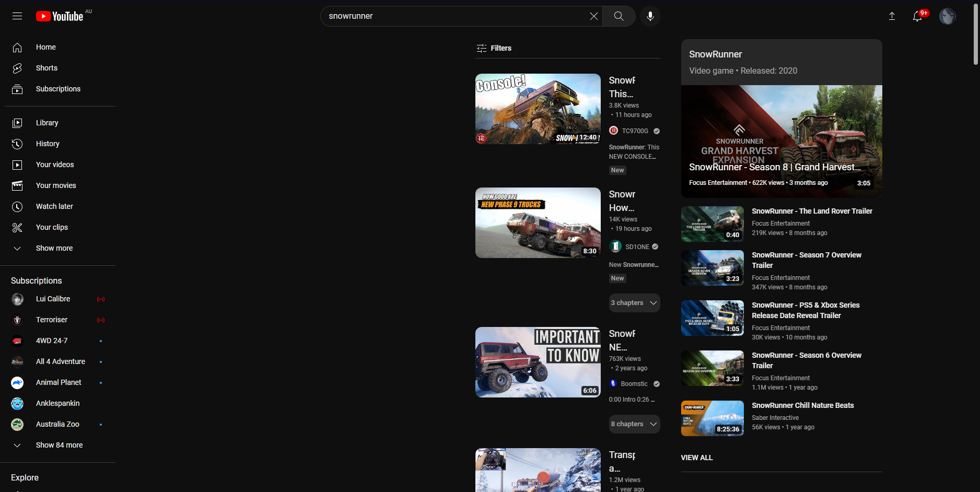Open Shorts in sidebar
Viewport: 980px width, 492px height.
[x=60, y=68]
